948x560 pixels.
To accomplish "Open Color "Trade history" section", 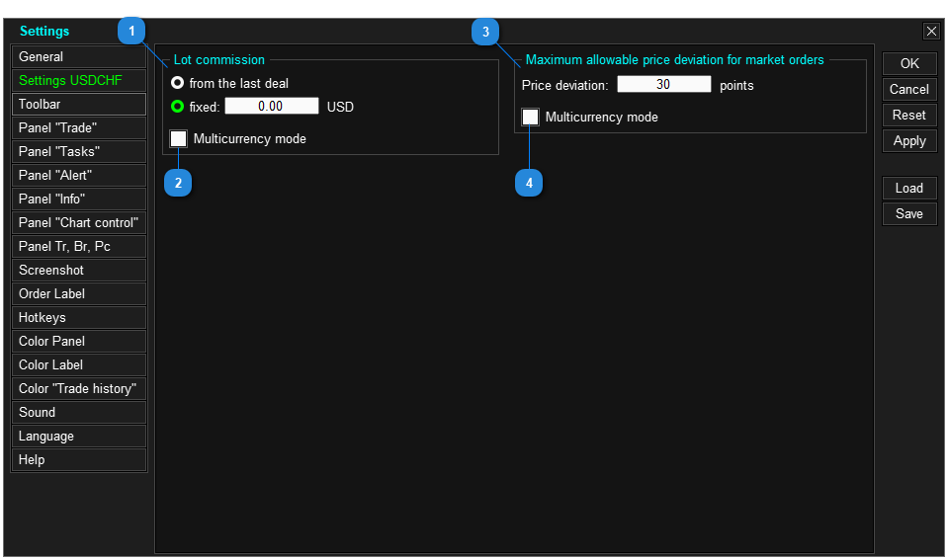I will 79,388.
